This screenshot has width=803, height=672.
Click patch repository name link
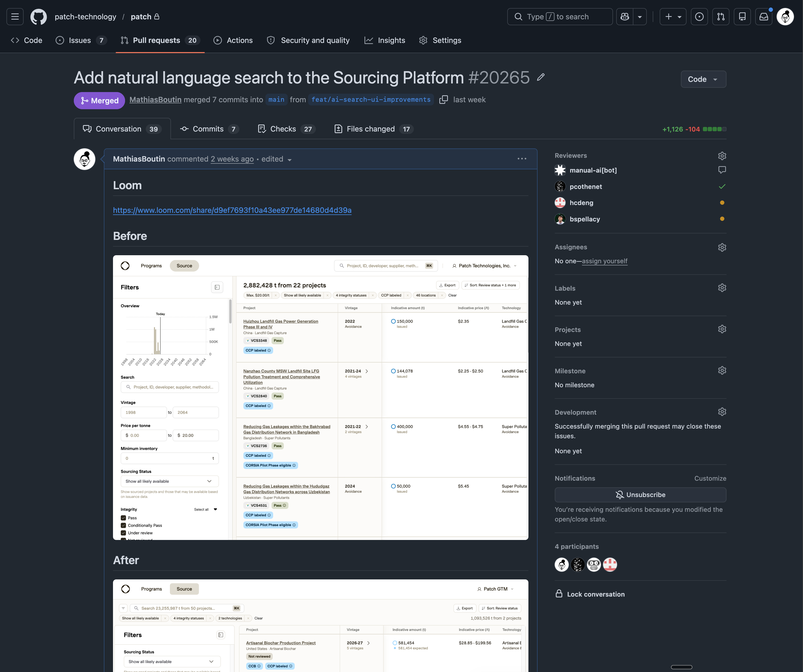[x=141, y=17]
